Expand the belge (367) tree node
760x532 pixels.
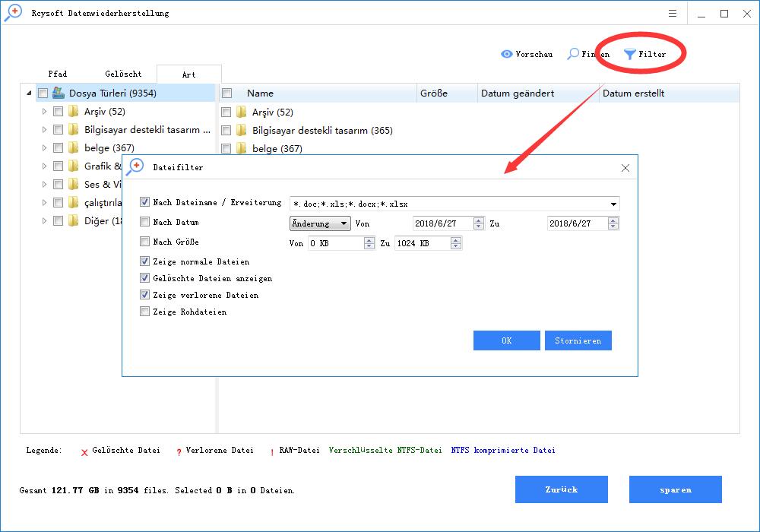click(x=44, y=147)
